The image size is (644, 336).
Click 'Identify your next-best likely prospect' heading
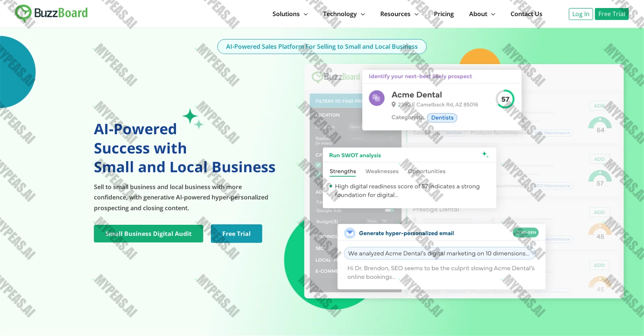pos(420,76)
